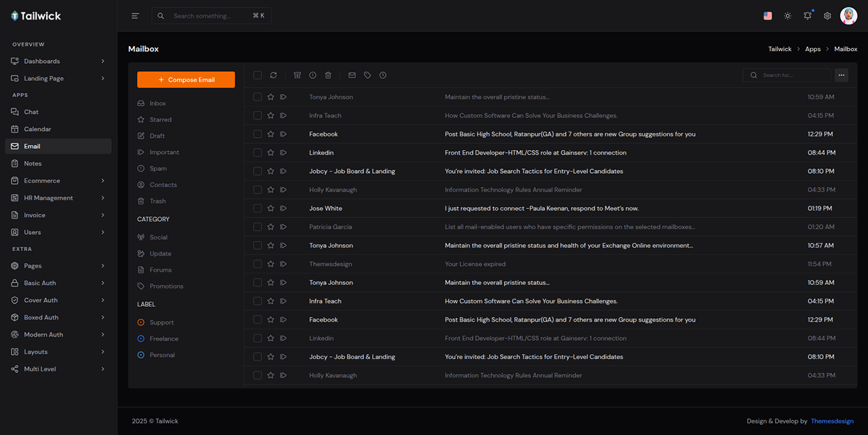Click the Compose Email button
868x435 pixels.
tap(186, 79)
